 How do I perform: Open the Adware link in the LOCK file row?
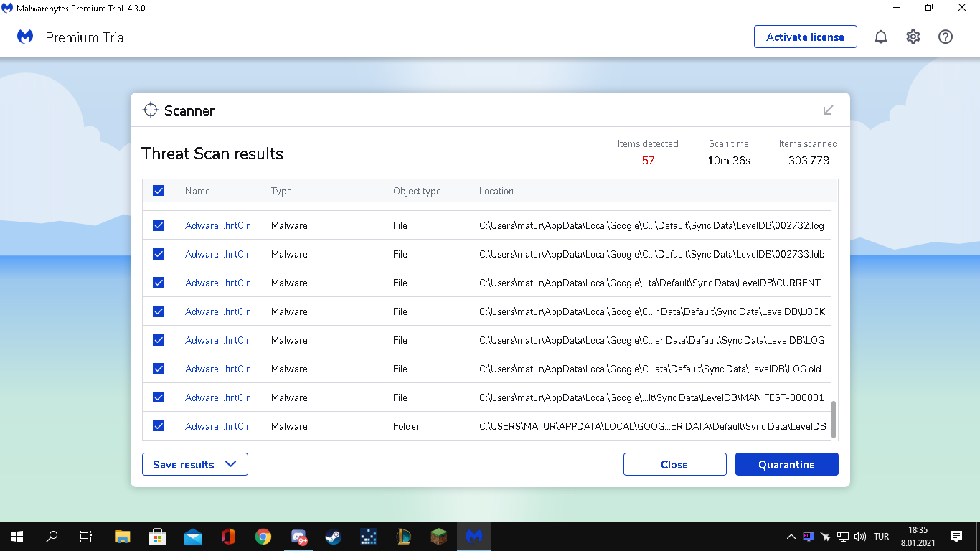218,311
